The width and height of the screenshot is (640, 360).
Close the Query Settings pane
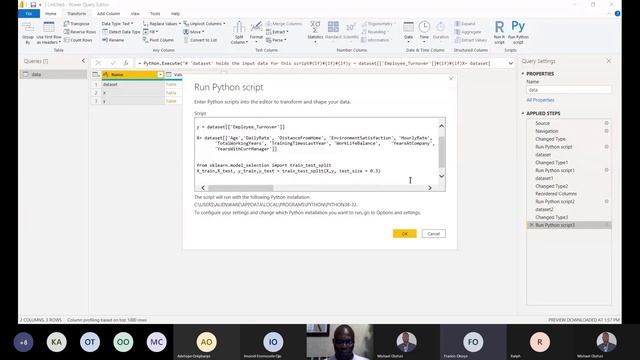(609, 61)
